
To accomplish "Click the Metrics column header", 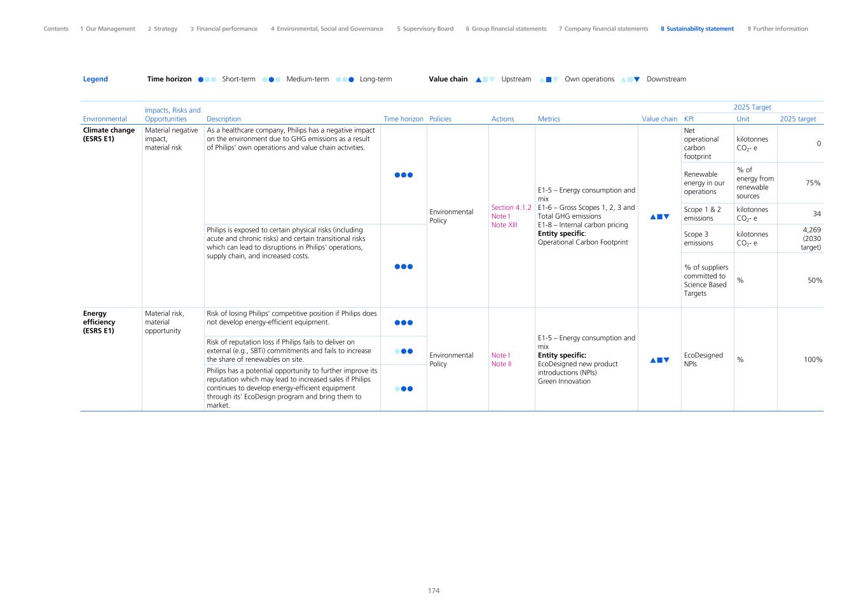I will click(x=549, y=119).
